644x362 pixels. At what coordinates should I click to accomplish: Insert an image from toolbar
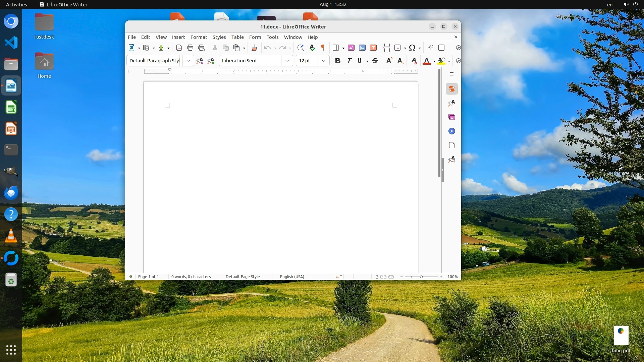tap(351, 48)
